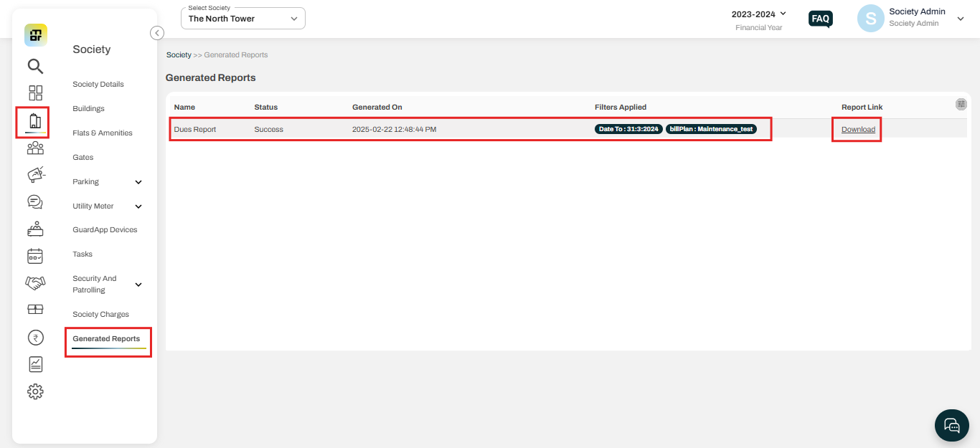Open Society Charges menu item
The height and width of the screenshot is (448, 980).
point(101,315)
